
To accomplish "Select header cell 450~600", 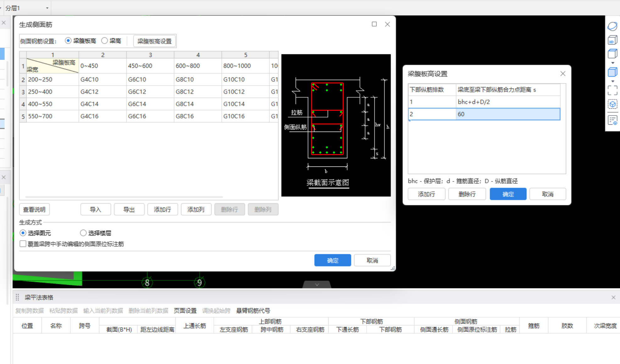I will click(150, 66).
